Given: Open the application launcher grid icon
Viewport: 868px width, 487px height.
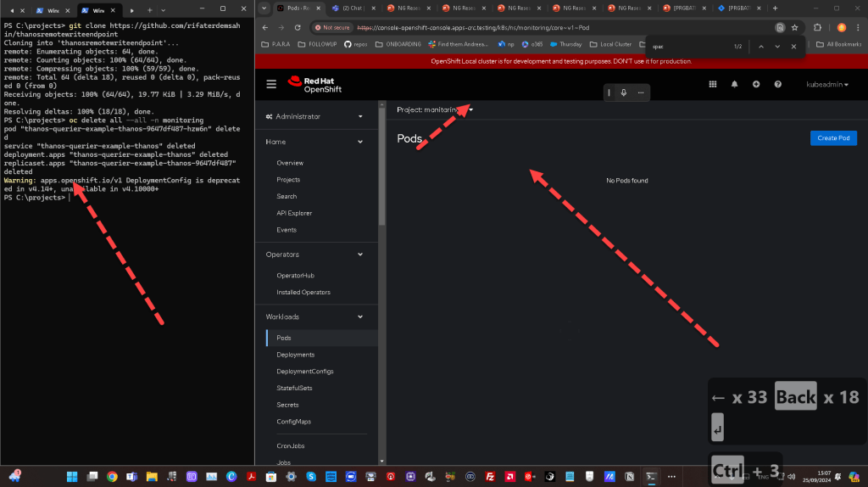Looking at the screenshot, I should coord(712,84).
